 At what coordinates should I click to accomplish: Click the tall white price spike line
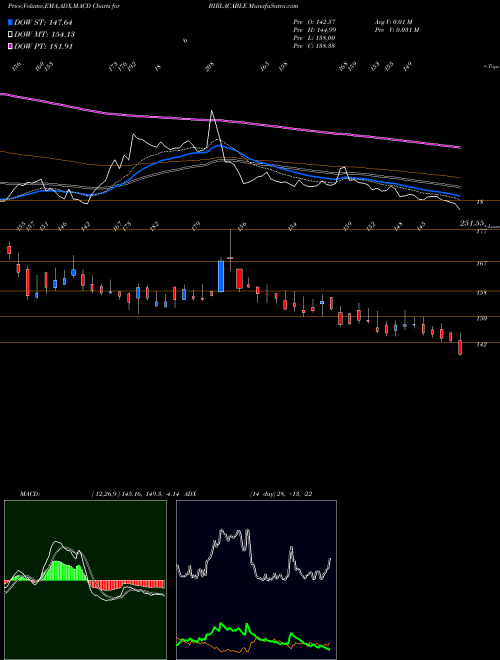pyautogui.click(x=212, y=126)
